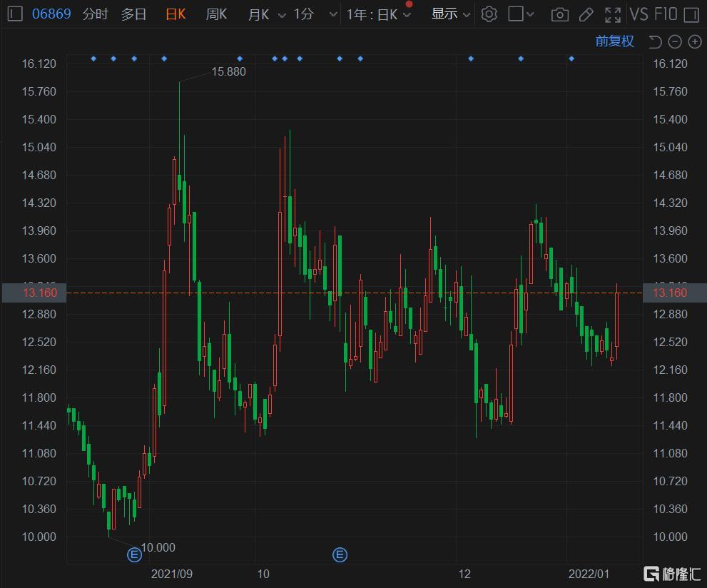
Task: Open chart settings gear icon
Action: 489,14
